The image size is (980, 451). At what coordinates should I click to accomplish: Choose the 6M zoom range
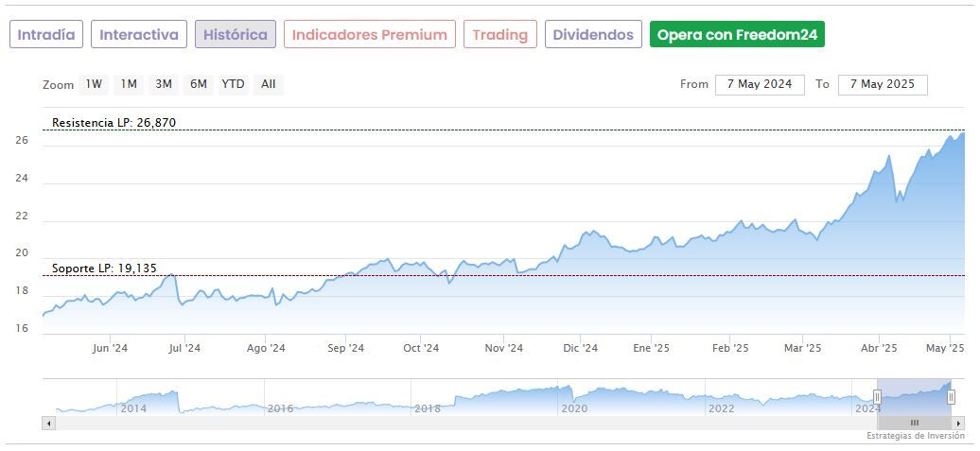click(x=198, y=84)
